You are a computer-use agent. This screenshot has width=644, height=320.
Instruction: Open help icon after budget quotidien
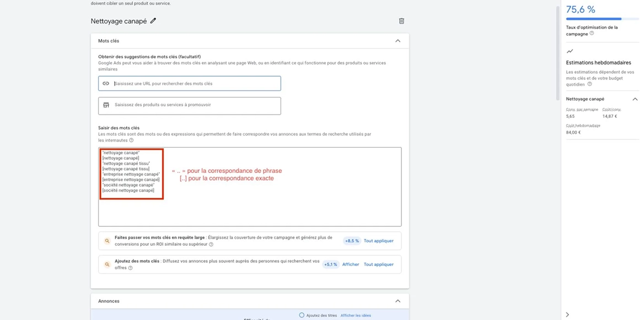[x=590, y=84]
